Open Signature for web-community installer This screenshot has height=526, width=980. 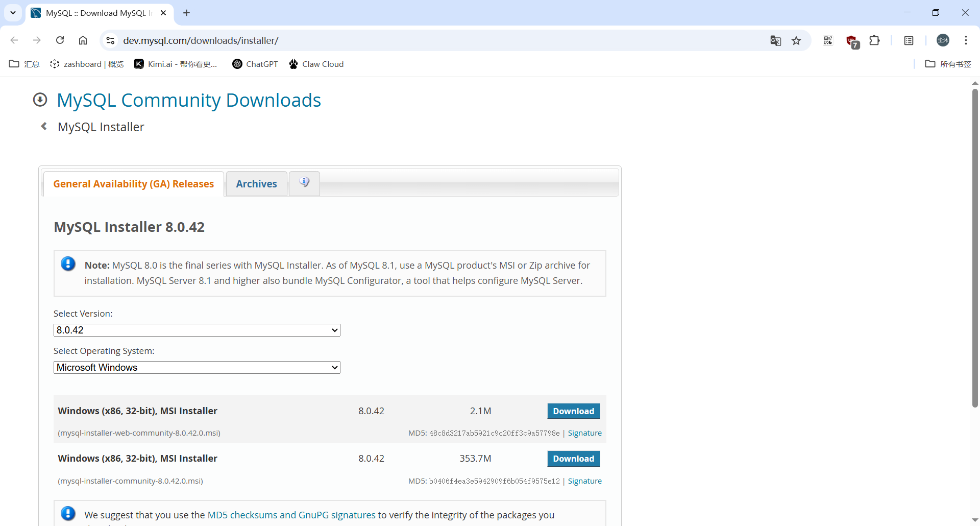(x=585, y=433)
